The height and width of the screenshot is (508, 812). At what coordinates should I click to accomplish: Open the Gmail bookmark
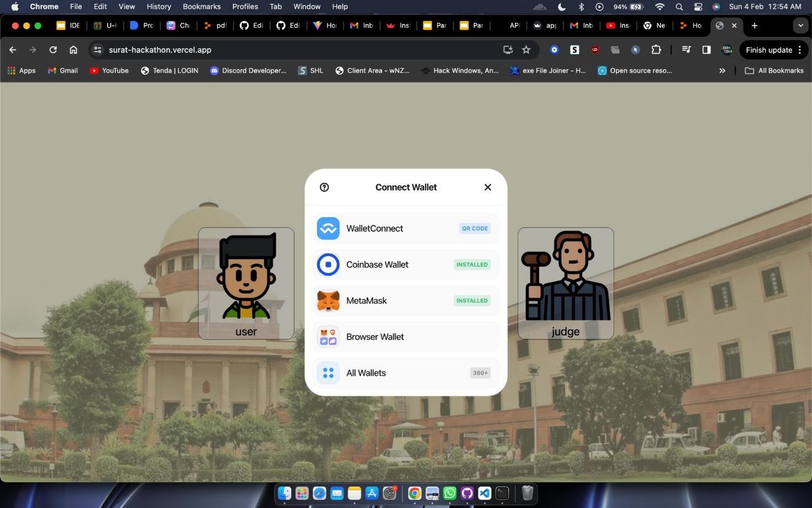tap(63, 70)
